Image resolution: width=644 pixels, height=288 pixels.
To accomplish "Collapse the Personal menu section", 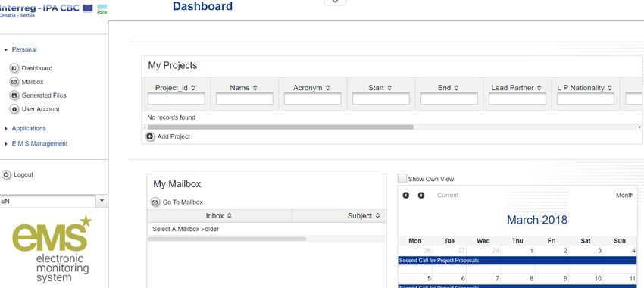I will (x=6, y=50).
